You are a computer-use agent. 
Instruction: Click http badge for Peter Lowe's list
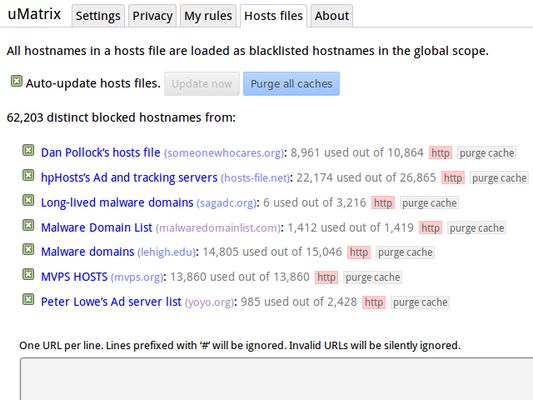coord(374,302)
